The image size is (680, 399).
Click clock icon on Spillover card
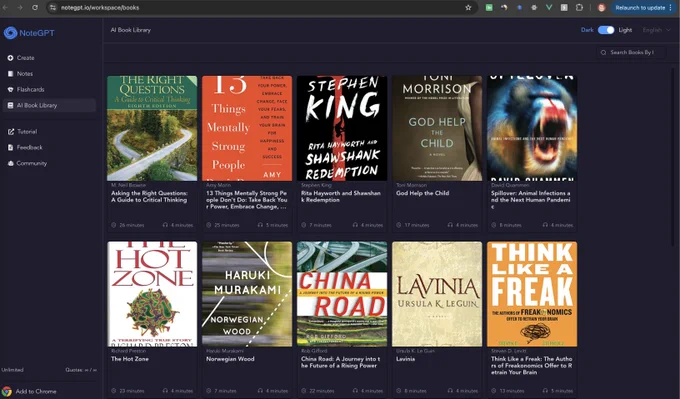tap(494, 225)
